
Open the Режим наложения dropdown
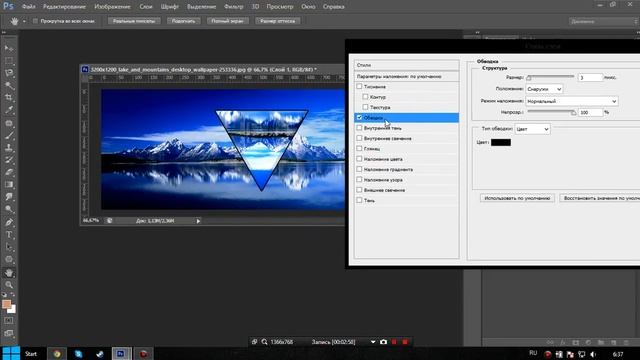(x=571, y=101)
